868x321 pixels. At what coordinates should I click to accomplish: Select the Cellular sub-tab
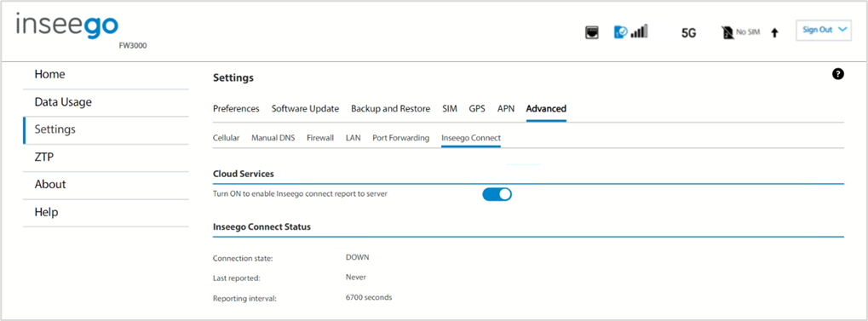[226, 138]
